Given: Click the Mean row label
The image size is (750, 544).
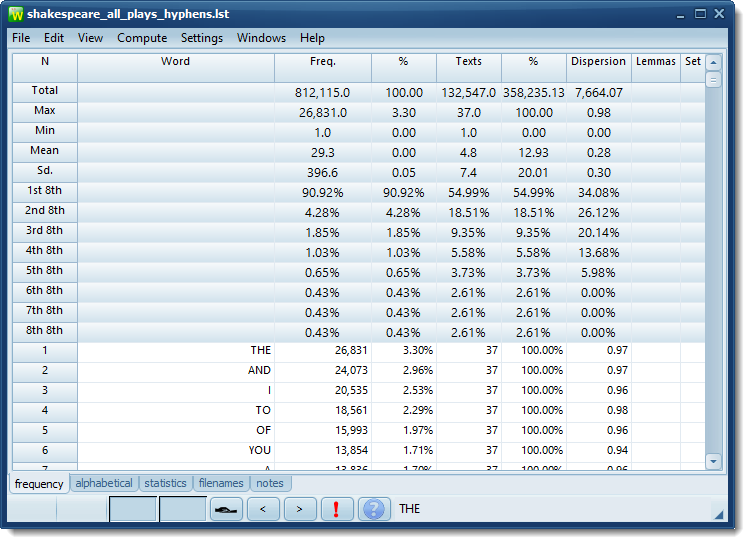Looking at the screenshot, I should (45, 153).
